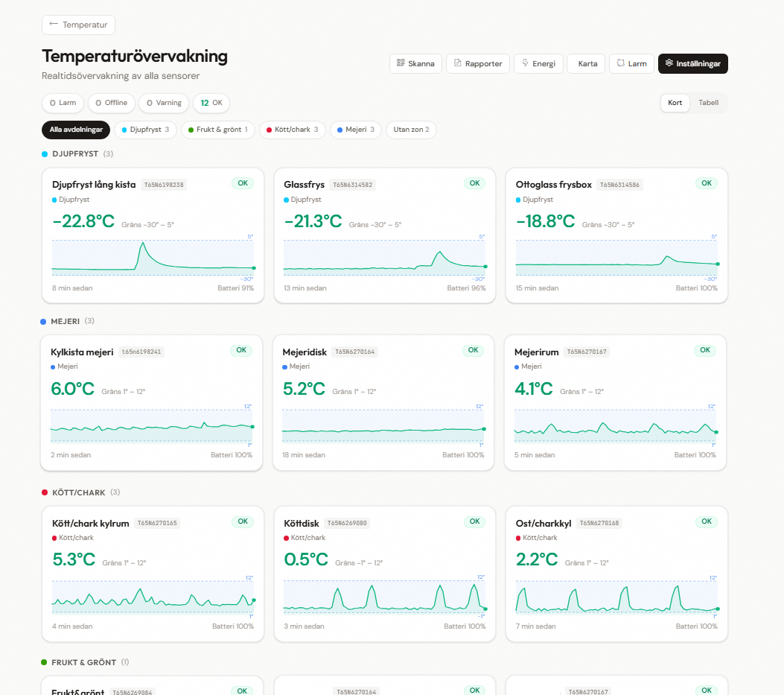Click OK badge on Ost/charkkyl card
This screenshot has height=695, width=784.
[x=707, y=521]
